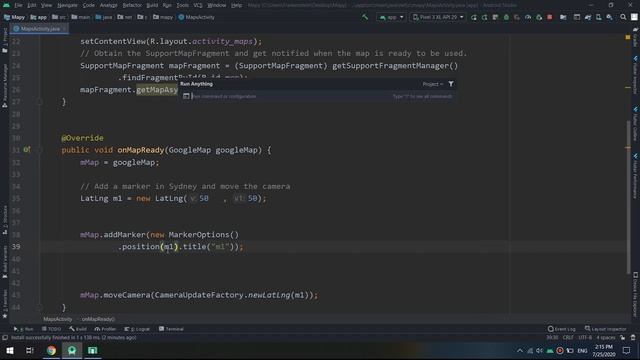Image resolution: width=640 pixels, height=360 pixels.
Task: Click the Search Everywhere magnifier icon
Action: pyautogui.click(x=623, y=17)
